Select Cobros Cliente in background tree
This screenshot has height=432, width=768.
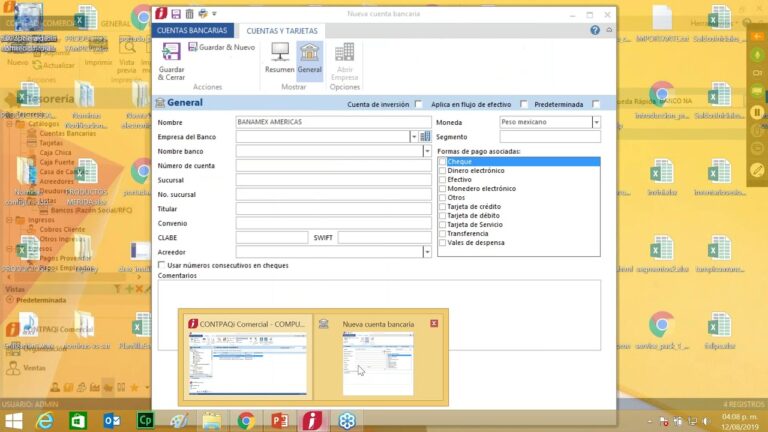point(62,229)
